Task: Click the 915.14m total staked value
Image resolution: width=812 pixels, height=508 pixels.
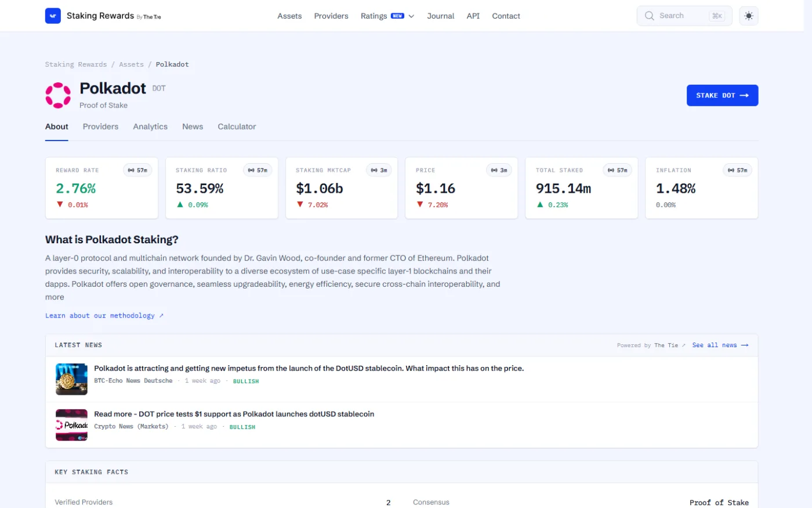Action: pyautogui.click(x=563, y=189)
